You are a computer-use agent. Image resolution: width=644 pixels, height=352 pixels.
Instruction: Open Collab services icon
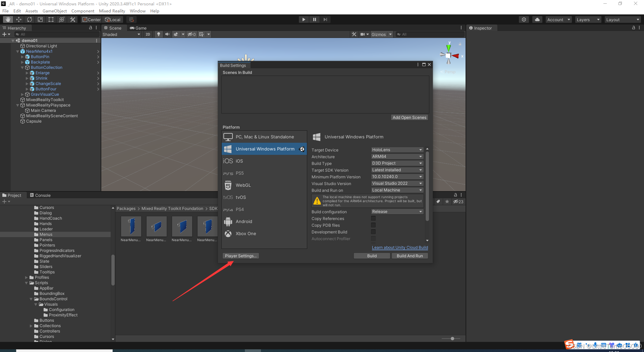pos(524,19)
